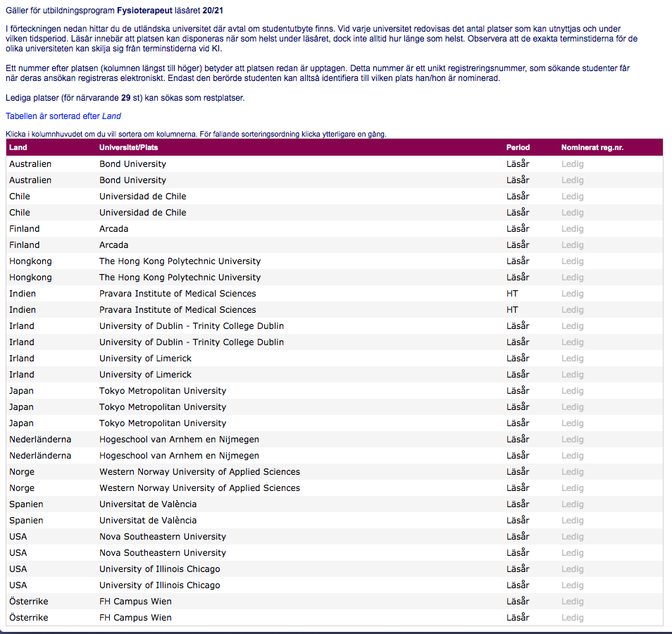Click the first 'Arcada' university cell
The width and height of the screenshot is (672, 634).
[113, 229]
